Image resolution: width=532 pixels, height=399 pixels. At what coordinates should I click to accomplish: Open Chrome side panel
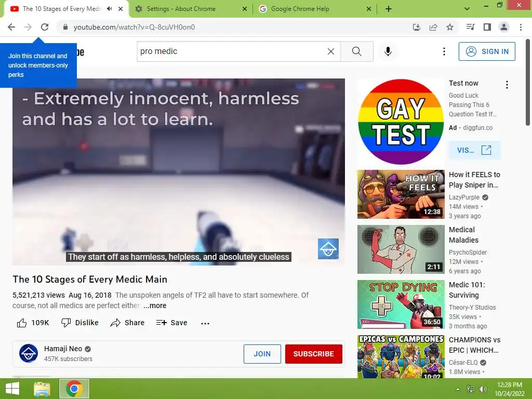[x=487, y=27]
